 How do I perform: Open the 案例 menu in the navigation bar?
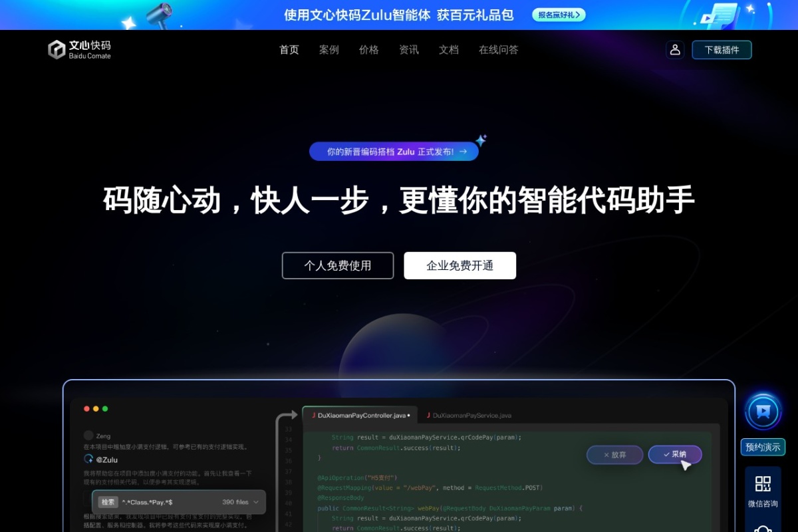click(329, 49)
